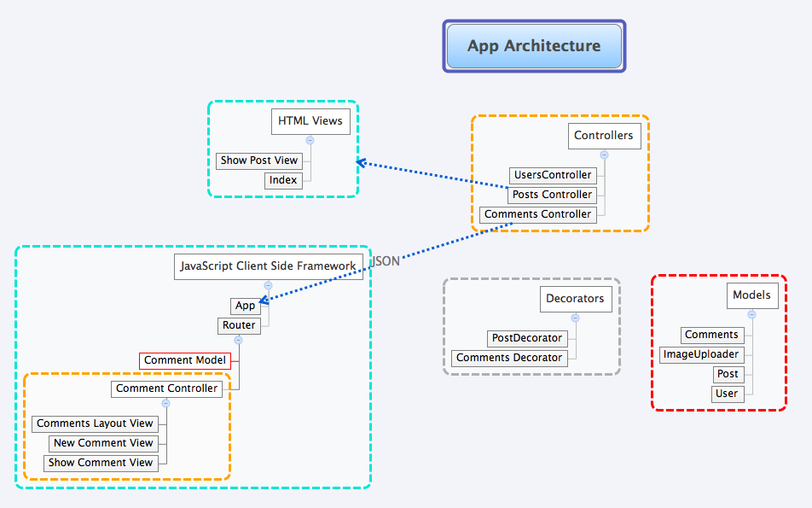Image resolution: width=812 pixels, height=508 pixels.
Task: Click the UsersController node
Action: click(x=552, y=175)
